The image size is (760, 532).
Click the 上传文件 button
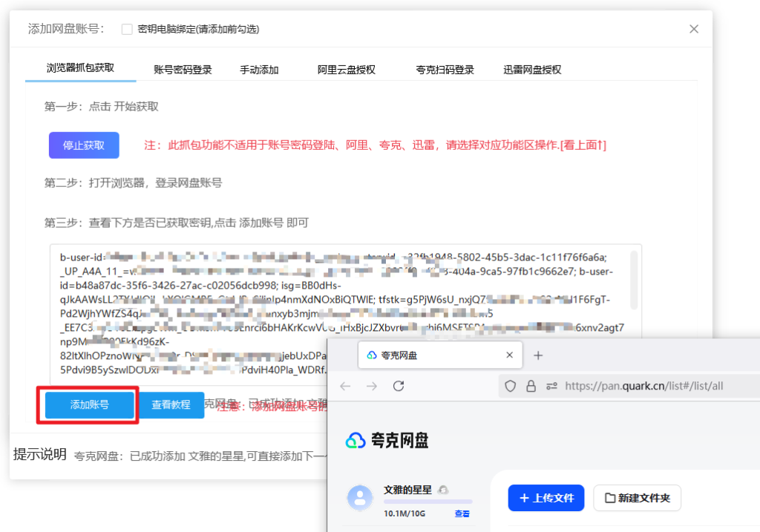[546, 498]
